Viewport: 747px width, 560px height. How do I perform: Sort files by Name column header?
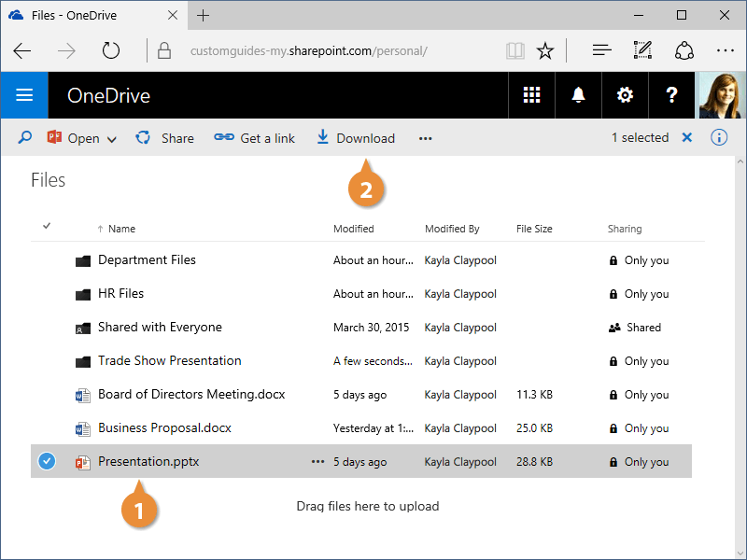pos(121,229)
